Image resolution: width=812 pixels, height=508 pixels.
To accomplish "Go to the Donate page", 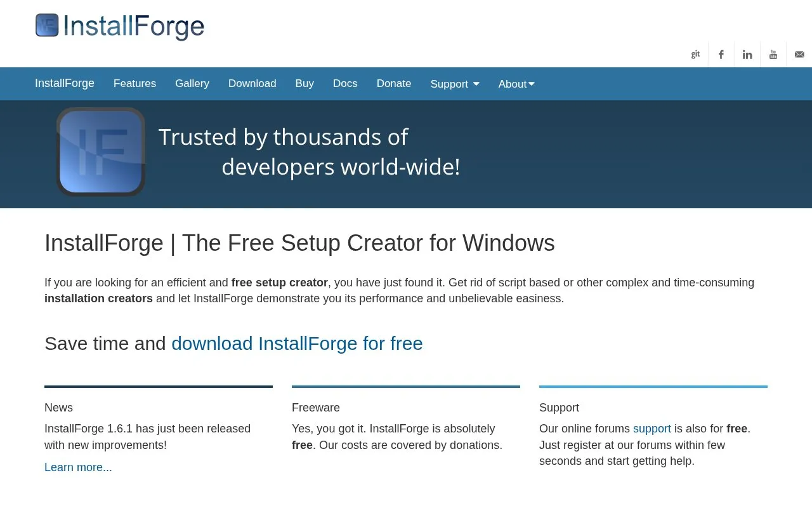I will coord(394,84).
